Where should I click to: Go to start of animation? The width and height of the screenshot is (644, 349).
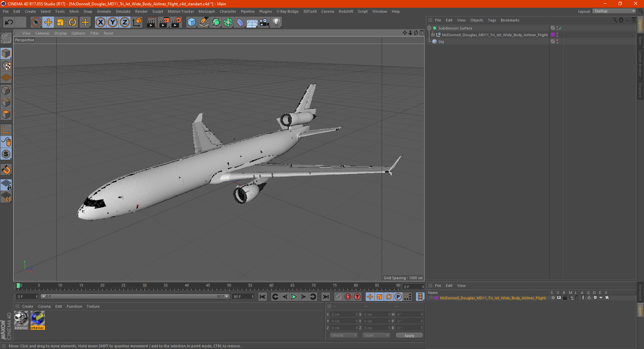tap(263, 297)
